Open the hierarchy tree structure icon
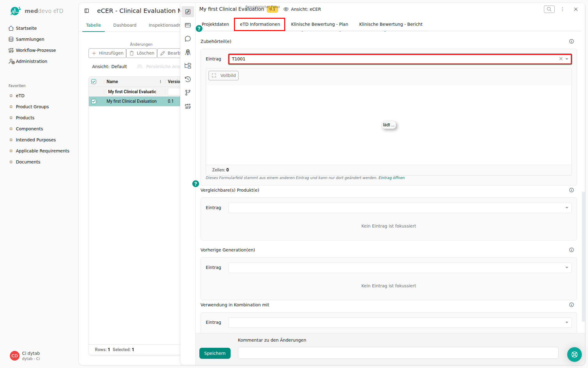This screenshot has height=368, width=588. click(188, 66)
